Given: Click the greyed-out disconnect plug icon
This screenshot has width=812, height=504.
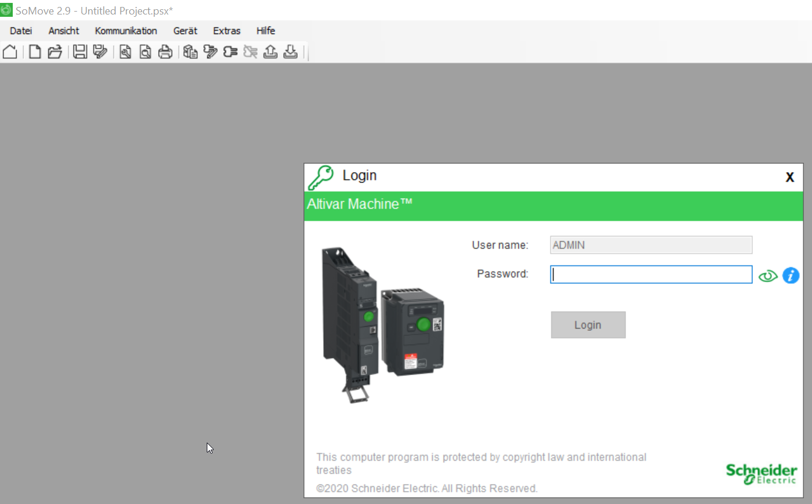Looking at the screenshot, I should 250,52.
